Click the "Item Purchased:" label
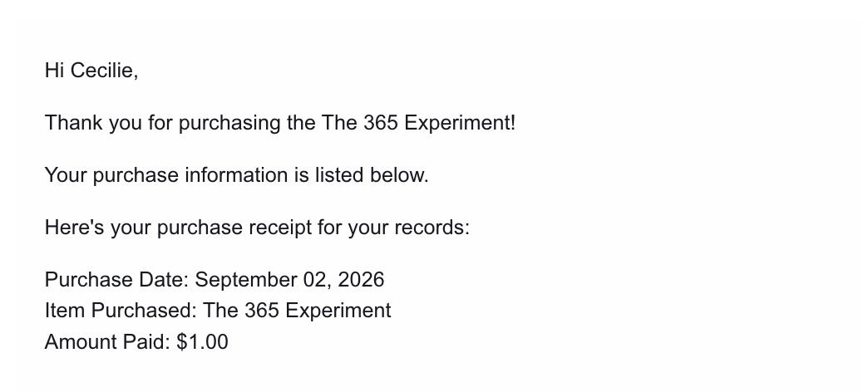This screenshot has width=868, height=392. click(x=121, y=311)
